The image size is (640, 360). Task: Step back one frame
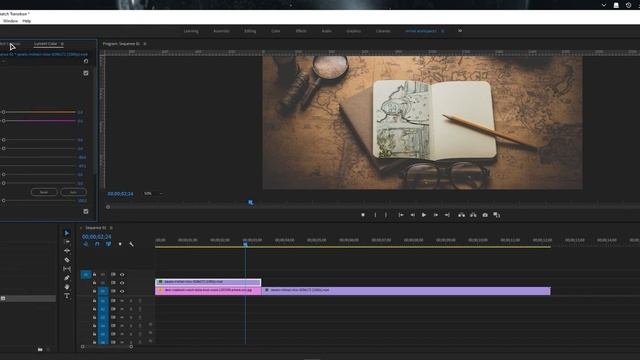point(413,215)
